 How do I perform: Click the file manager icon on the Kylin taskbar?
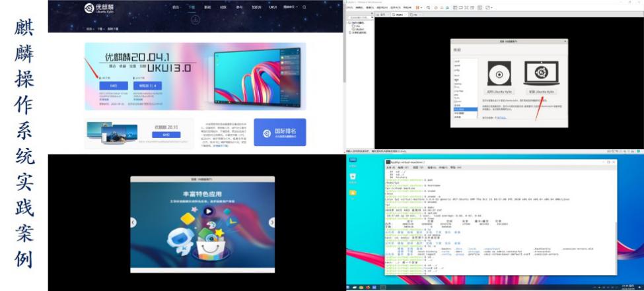[361, 287]
